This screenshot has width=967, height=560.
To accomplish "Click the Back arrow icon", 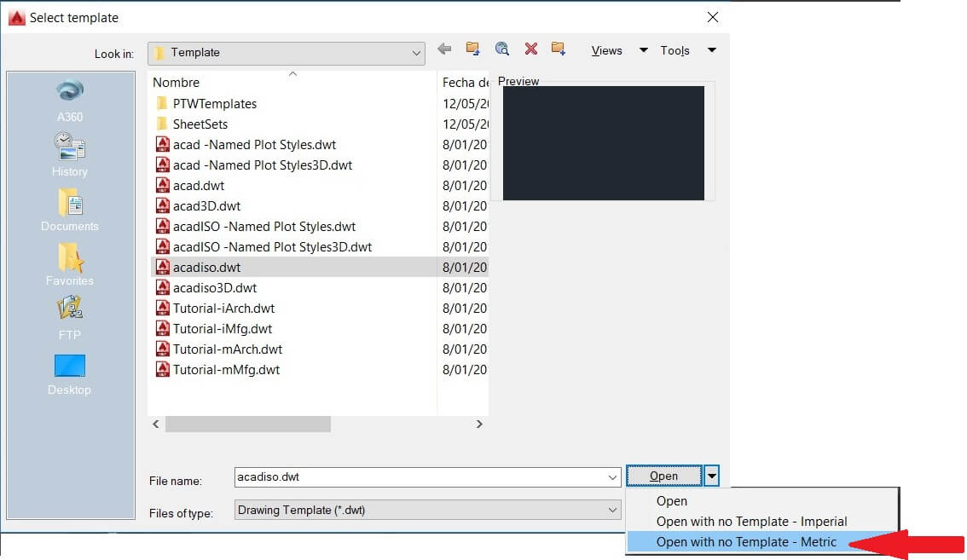I will point(444,49).
